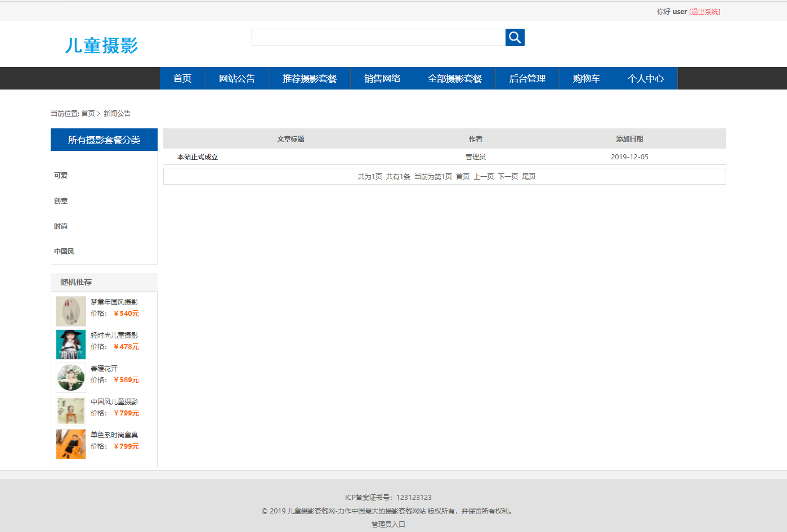Click 管理员入口 at page bottom
787x532 pixels.
click(x=388, y=524)
